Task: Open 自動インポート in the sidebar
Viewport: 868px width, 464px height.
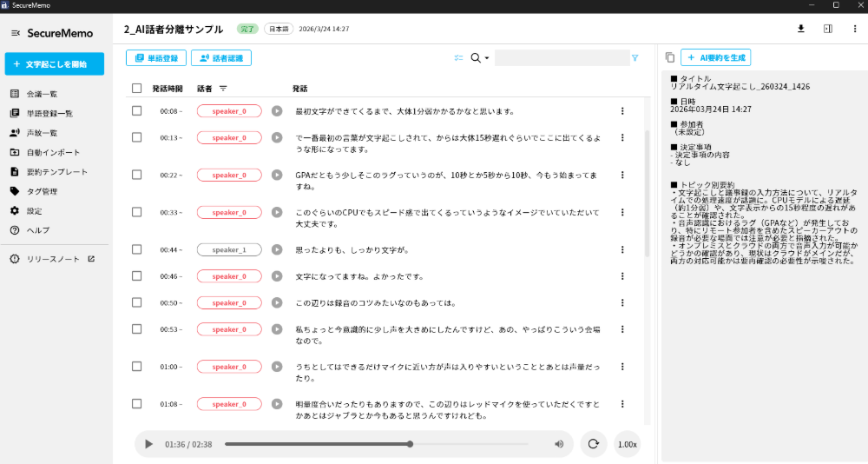Action: pyautogui.click(x=54, y=152)
